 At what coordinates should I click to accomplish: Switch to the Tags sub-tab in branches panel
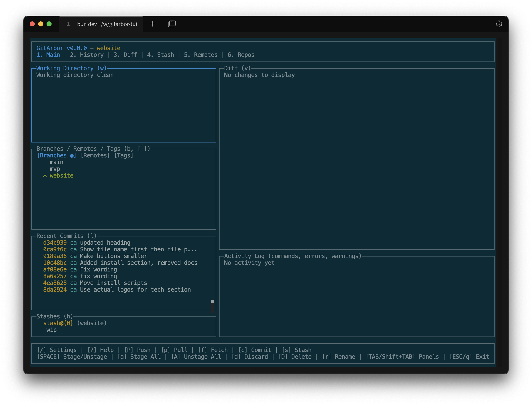click(124, 155)
